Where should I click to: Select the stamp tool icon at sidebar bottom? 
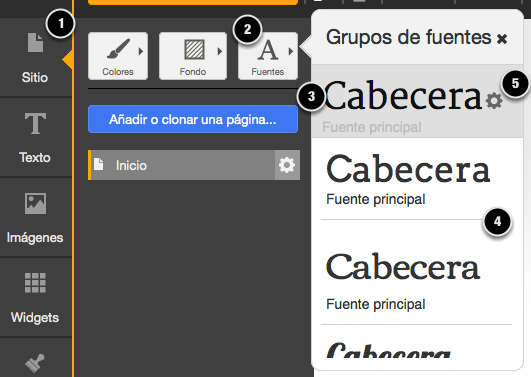click(35, 363)
